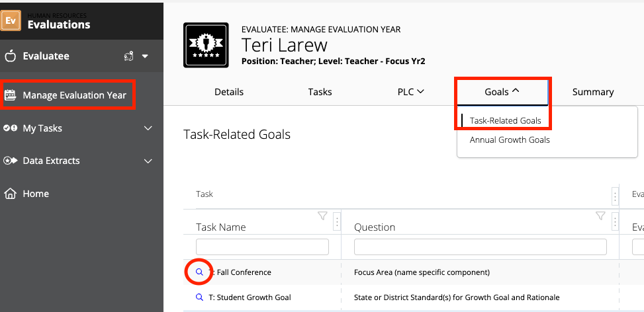The height and width of the screenshot is (312, 644).
Task: Select Task-Related Goals from the menu
Action: click(506, 121)
